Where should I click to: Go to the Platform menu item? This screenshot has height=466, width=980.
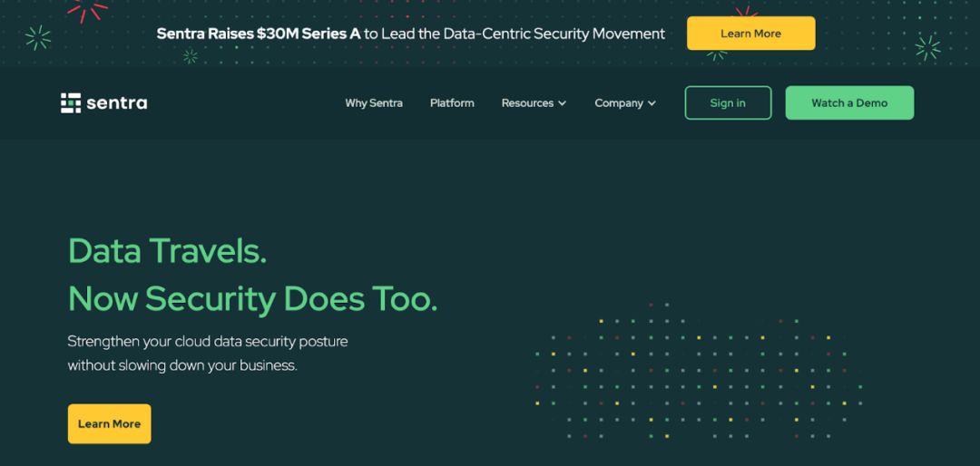click(452, 103)
